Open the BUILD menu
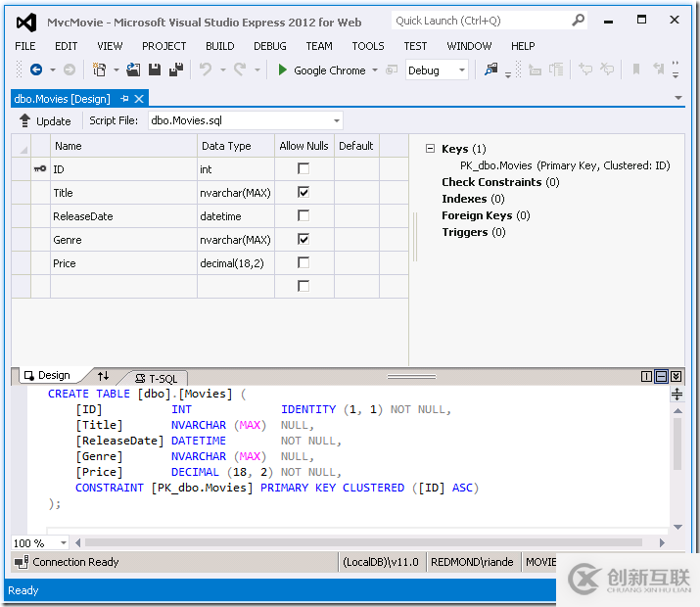 (219, 46)
